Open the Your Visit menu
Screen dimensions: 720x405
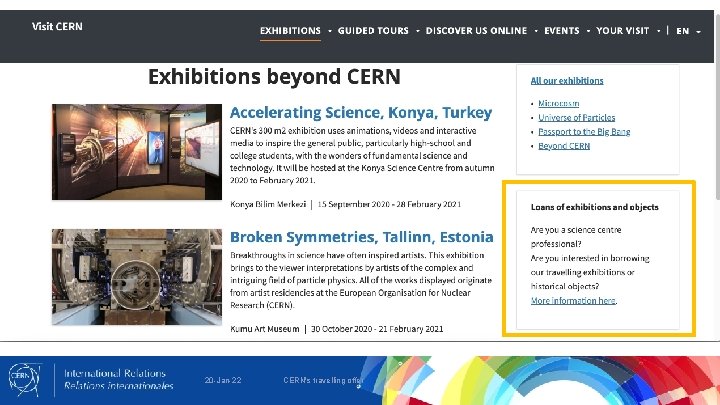click(x=623, y=31)
